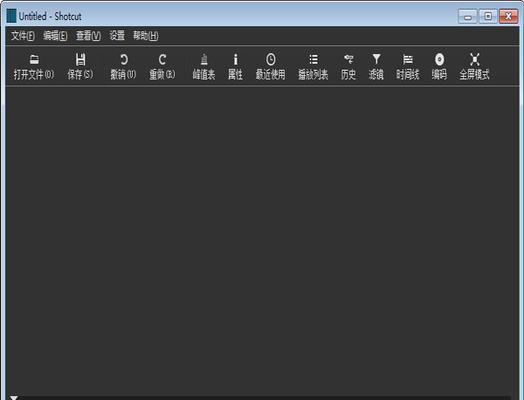Open the Properties (属性) panel
This screenshot has width=524, height=400.
[x=235, y=66]
